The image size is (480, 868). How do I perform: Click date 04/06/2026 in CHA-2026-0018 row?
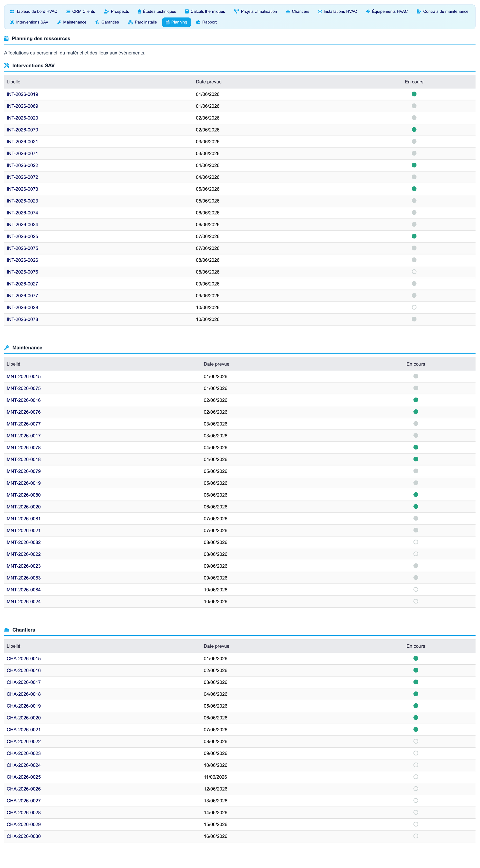[216, 694]
